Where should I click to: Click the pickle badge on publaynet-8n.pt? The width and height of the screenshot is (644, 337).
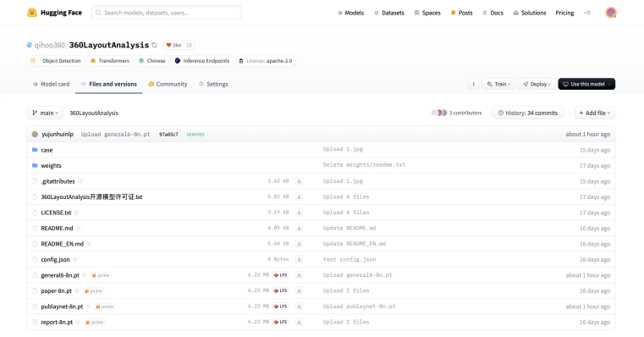104,307
